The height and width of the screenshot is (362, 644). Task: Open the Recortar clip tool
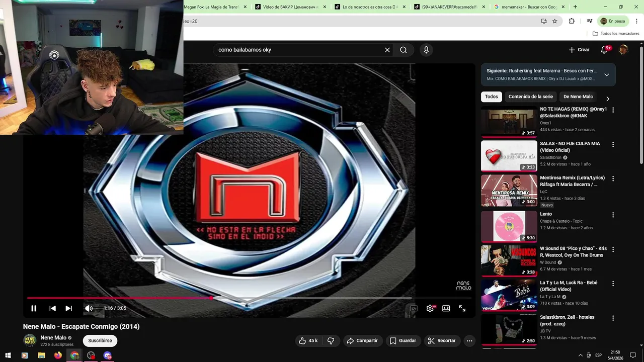point(441,341)
